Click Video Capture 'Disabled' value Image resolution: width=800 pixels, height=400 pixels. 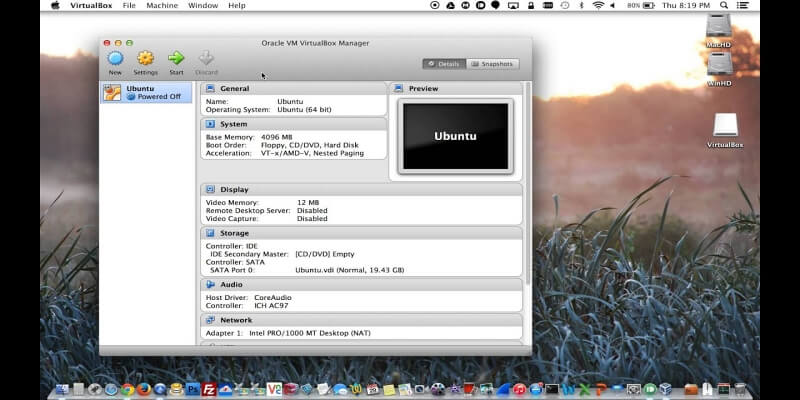point(312,219)
